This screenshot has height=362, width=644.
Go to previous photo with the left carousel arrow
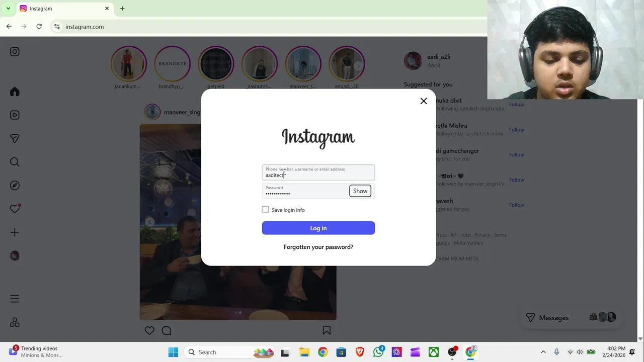coord(149,222)
